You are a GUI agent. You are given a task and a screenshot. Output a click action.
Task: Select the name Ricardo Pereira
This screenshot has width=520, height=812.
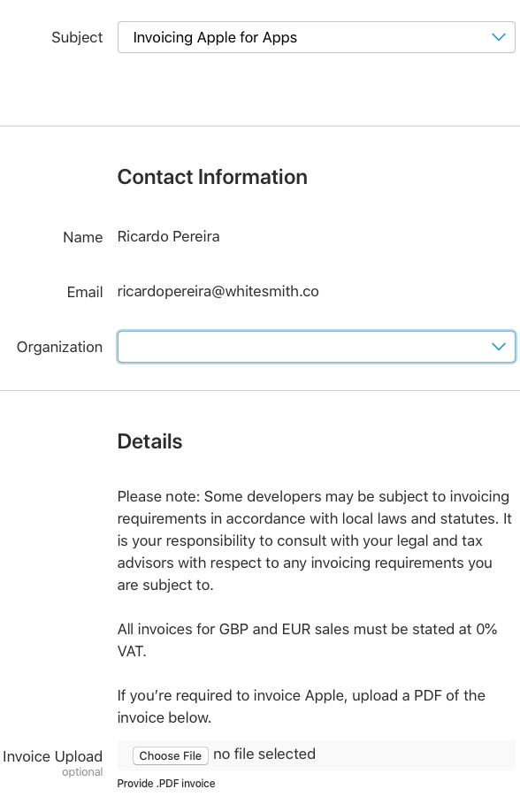(x=168, y=237)
